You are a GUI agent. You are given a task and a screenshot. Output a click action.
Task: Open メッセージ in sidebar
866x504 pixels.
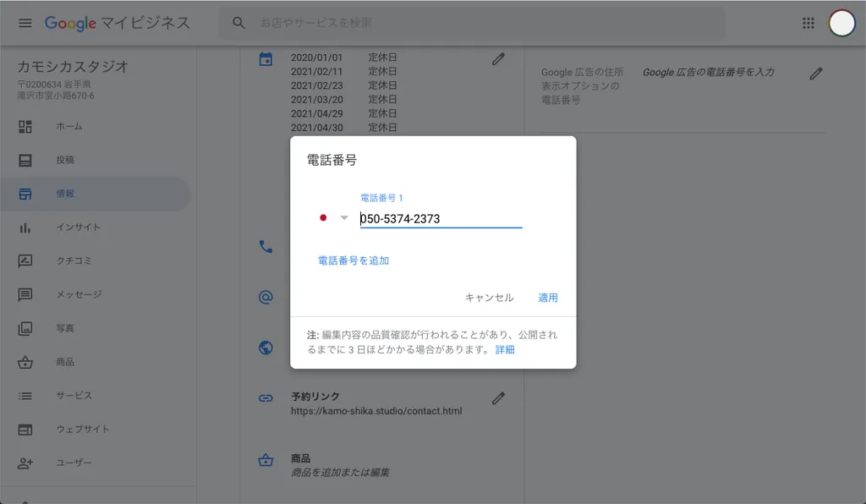[95, 294]
